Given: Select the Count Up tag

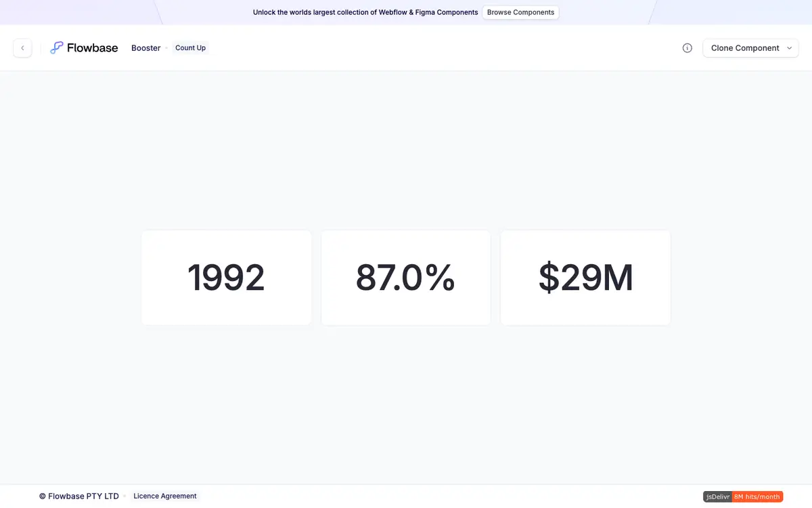Looking at the screenshot, I should pyautogui.click(x=190, y=48).
